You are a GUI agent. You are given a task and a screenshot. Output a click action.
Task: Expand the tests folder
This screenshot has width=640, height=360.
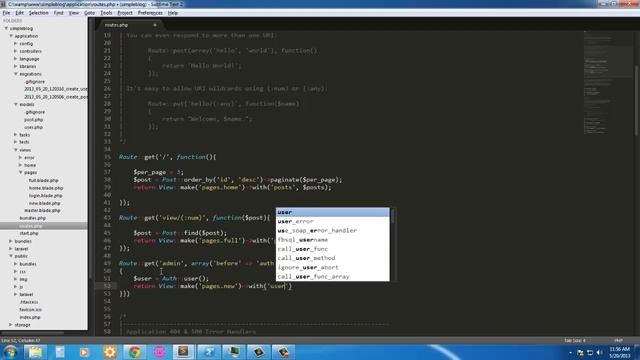[16, 142]
